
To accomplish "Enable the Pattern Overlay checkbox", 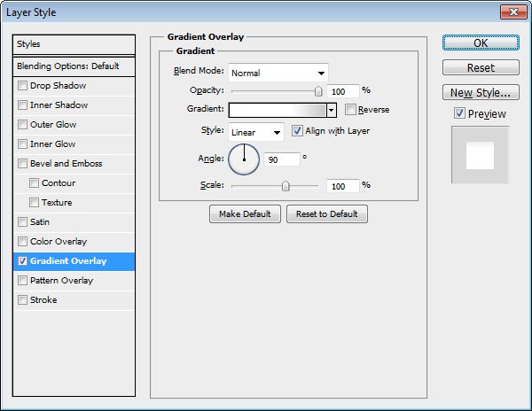I will click(22, 280).
